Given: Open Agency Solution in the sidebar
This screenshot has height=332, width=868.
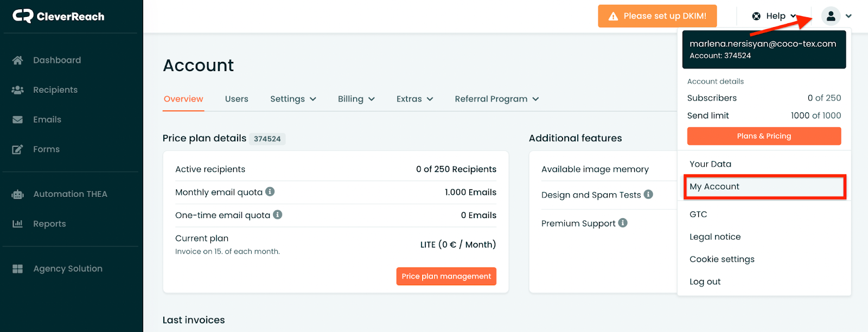Looking at the screenshot, I should click(x=68, y=269).
